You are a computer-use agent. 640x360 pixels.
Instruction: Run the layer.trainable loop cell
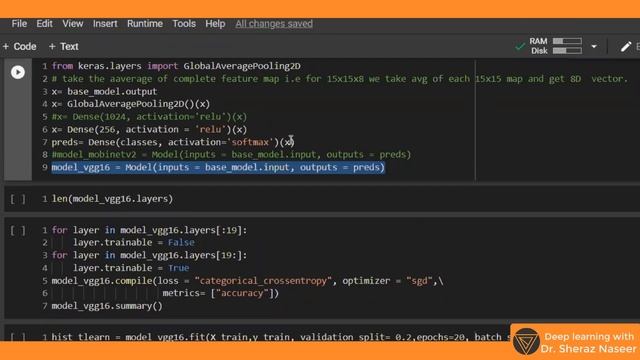point(18,230)
